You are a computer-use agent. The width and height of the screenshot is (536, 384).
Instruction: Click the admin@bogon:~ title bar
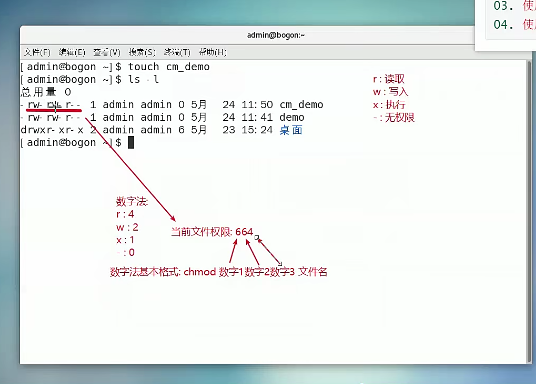click(276, 35)
